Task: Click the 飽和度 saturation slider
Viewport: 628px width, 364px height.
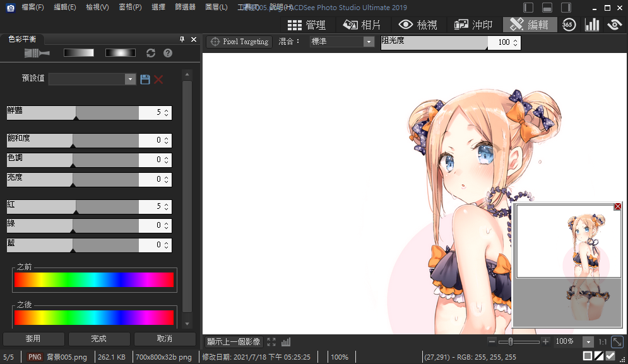Action: coord(73,141)
